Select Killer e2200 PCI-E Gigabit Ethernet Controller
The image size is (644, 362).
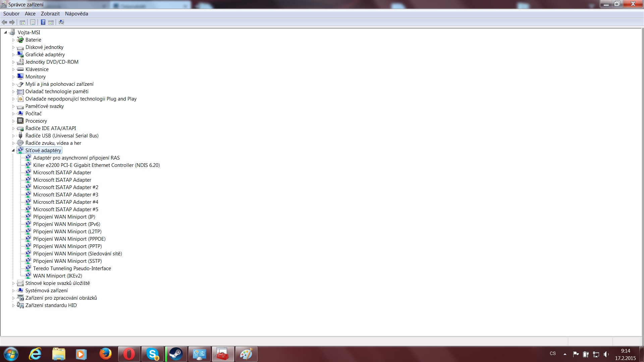pos(96,165)
